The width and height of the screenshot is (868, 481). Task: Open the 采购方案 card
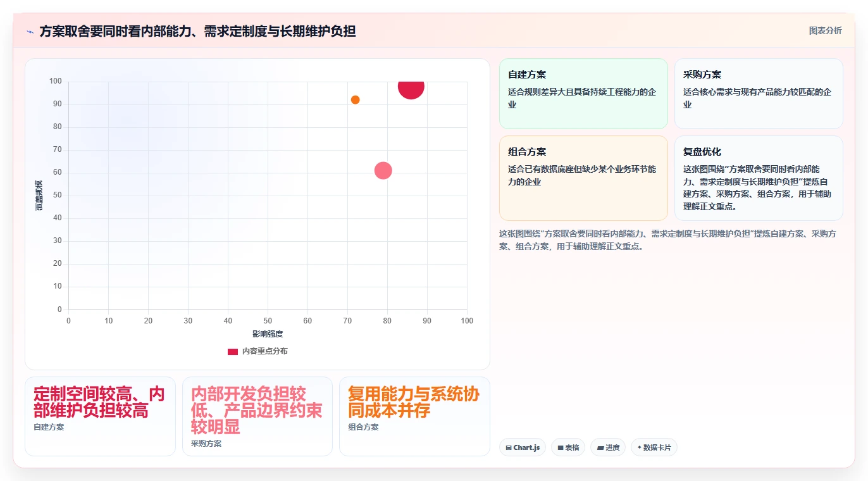759,94
